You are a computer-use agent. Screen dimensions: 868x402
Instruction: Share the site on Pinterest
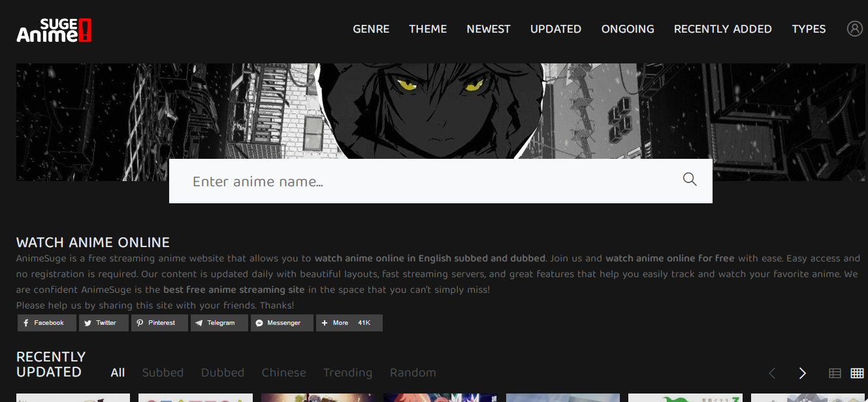tap(159, 323)
